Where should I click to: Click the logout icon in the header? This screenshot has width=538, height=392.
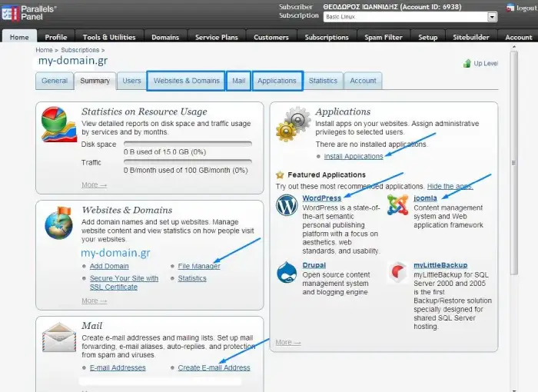[x=510, y=8]
